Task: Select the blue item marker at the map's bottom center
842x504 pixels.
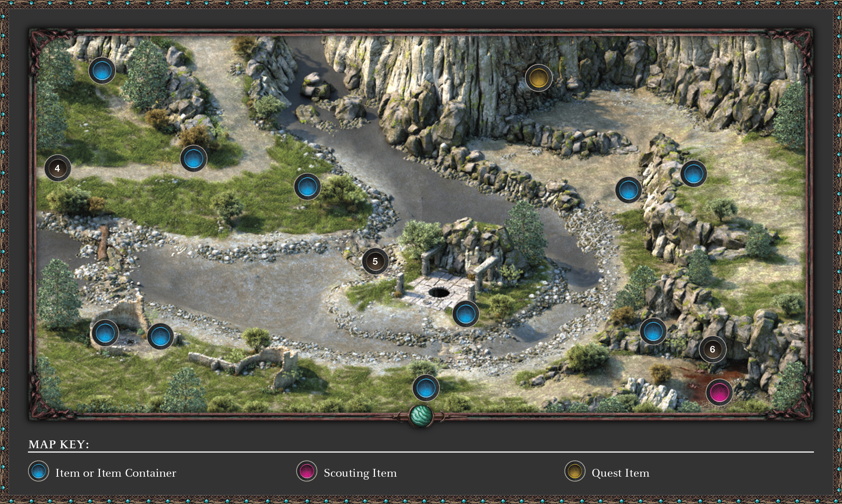Action: coord(426,388)
